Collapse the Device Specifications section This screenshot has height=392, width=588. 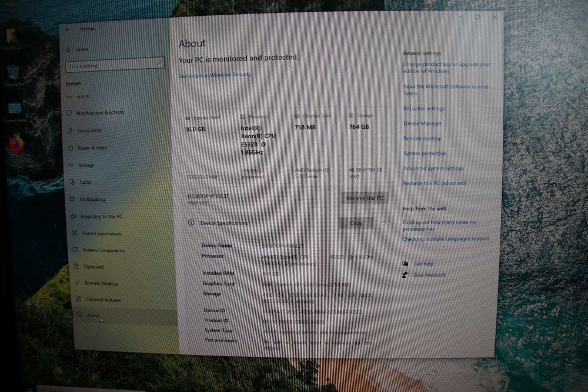[384, 223]
